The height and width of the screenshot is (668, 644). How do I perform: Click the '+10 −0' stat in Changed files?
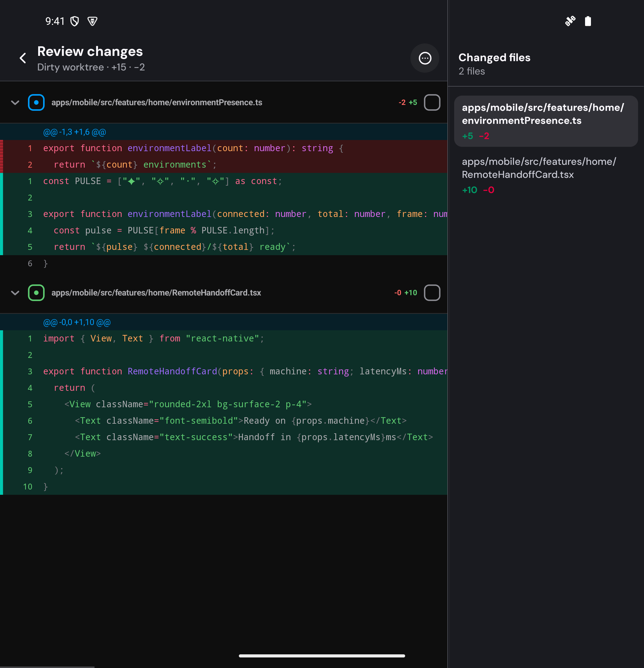click(478, 190)
